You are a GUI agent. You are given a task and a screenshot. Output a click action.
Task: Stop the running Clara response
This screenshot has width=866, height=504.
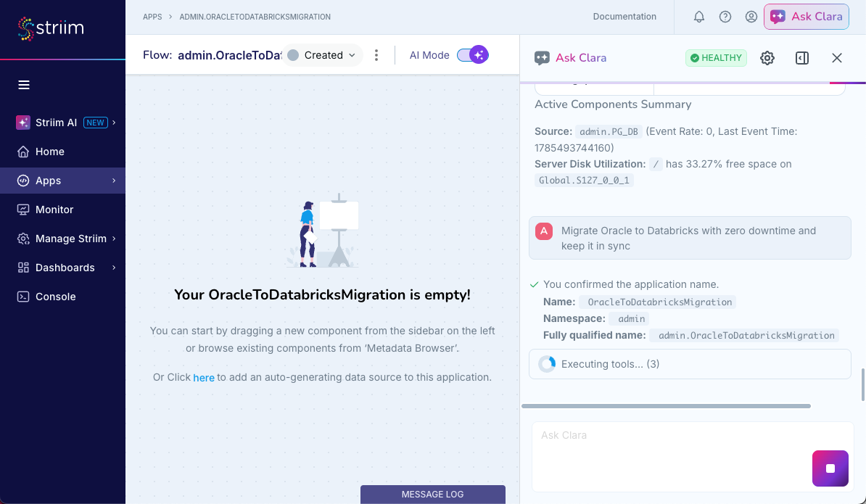[x=830, y=468]
